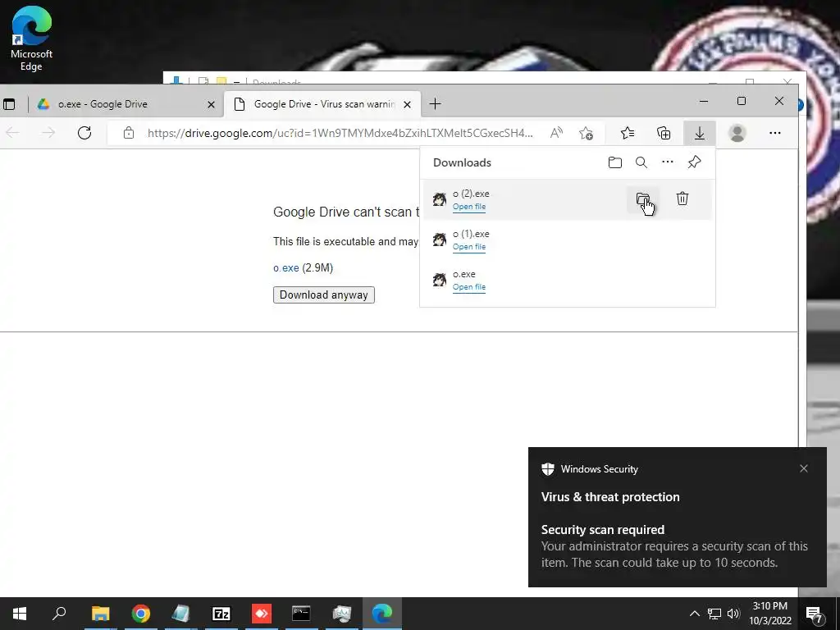Open the Windows Start menu
Viewport: 840px width, 630px height.
pyautogui.click(x=20, y=614)
